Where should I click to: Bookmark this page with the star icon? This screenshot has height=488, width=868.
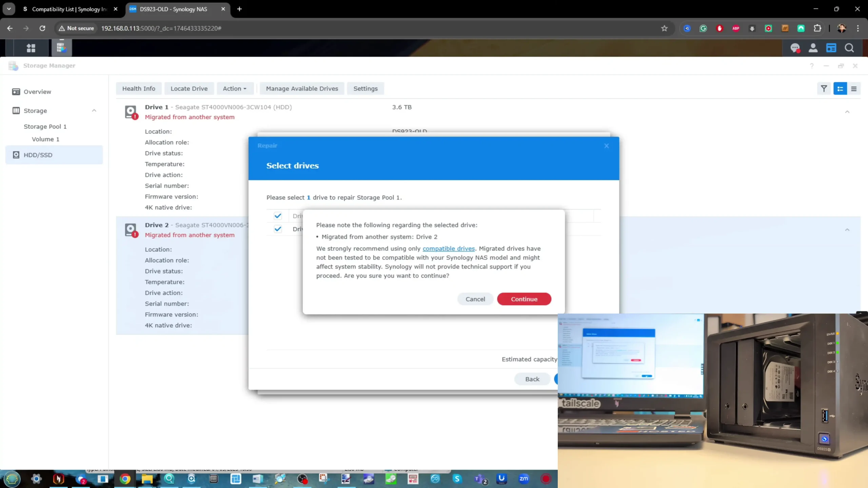[664, 28]
